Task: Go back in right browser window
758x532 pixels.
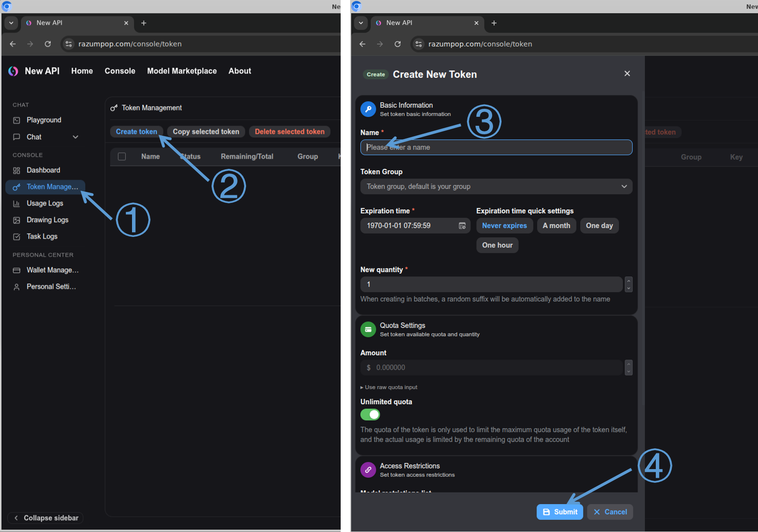Action: (362, 44)
